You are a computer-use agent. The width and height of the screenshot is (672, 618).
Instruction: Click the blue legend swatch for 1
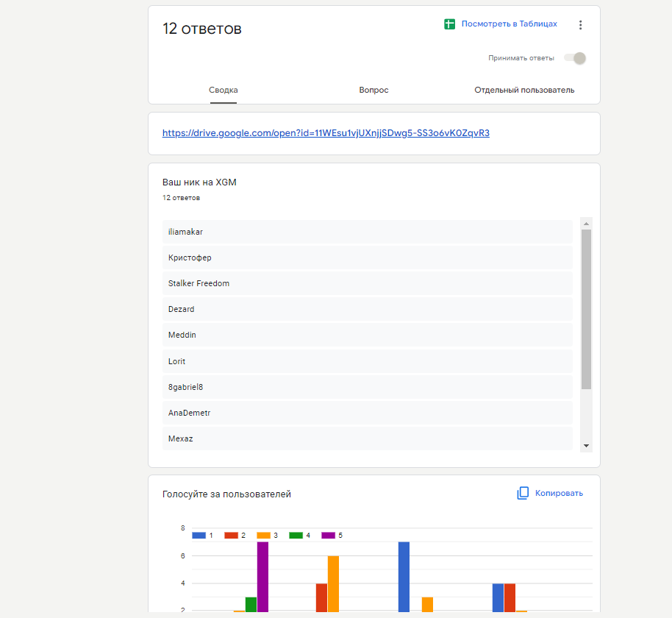tap(199, 535)
